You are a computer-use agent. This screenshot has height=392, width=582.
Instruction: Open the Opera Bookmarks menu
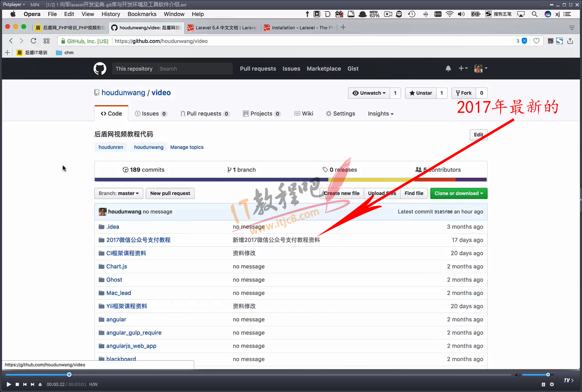142,14
